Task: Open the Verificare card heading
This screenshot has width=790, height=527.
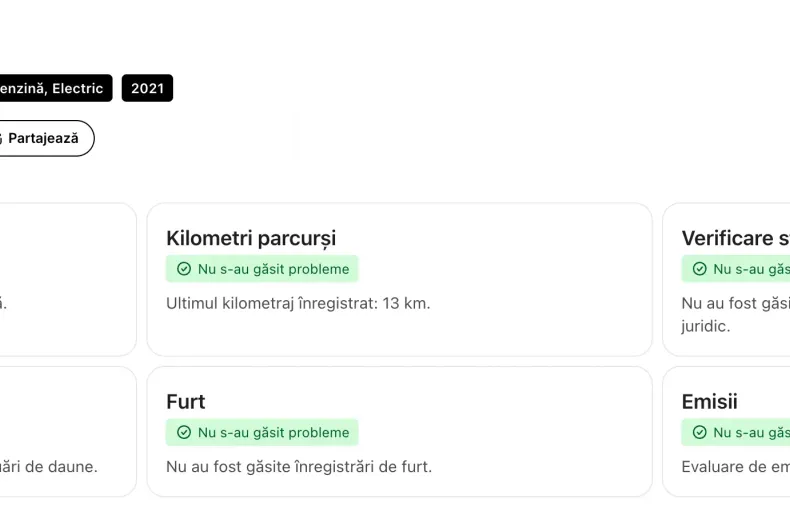Action: (x=735, y=238)
